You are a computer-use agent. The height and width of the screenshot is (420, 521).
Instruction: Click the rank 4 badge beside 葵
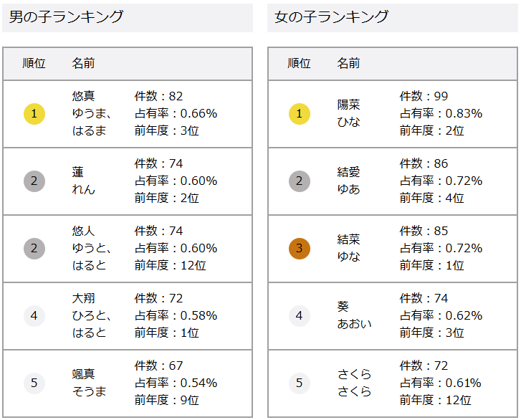tap(300, 315)
